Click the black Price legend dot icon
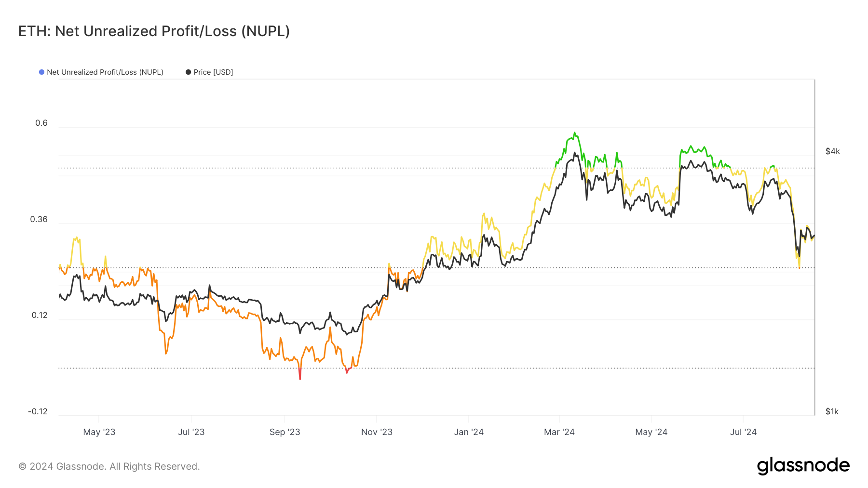Viewport: 868px width, 488px height. [188, 72]
